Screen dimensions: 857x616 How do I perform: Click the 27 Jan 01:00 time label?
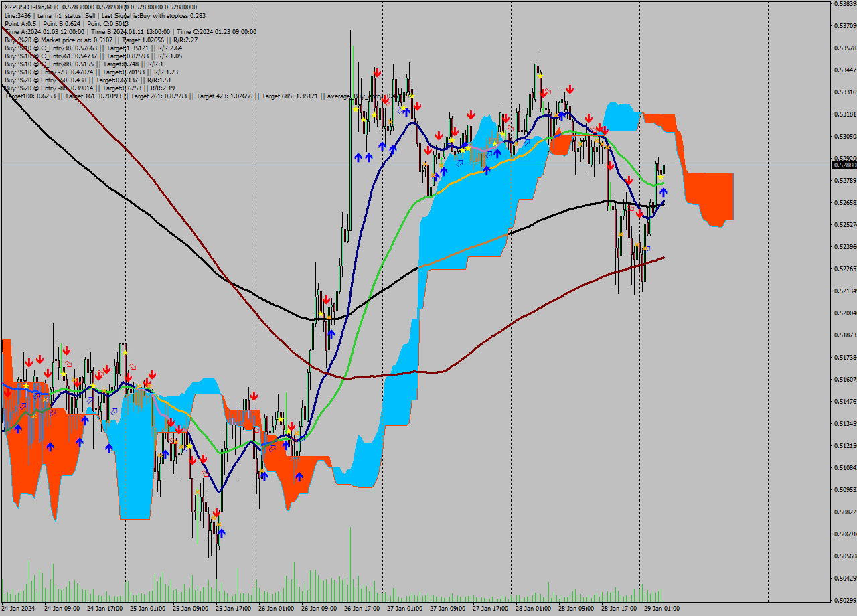coord(404,609)
